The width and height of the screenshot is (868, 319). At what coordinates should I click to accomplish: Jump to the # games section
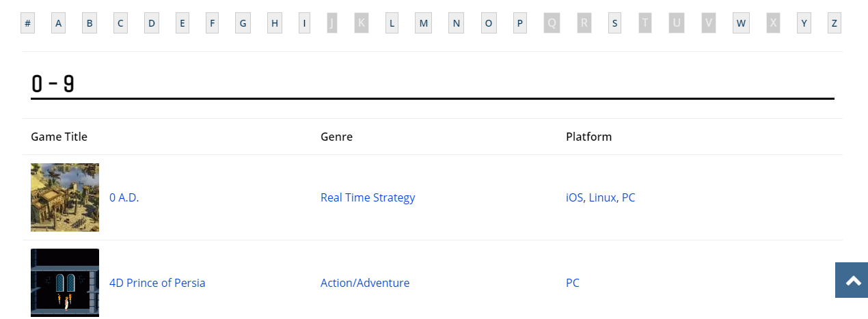[x=27, y=23]
